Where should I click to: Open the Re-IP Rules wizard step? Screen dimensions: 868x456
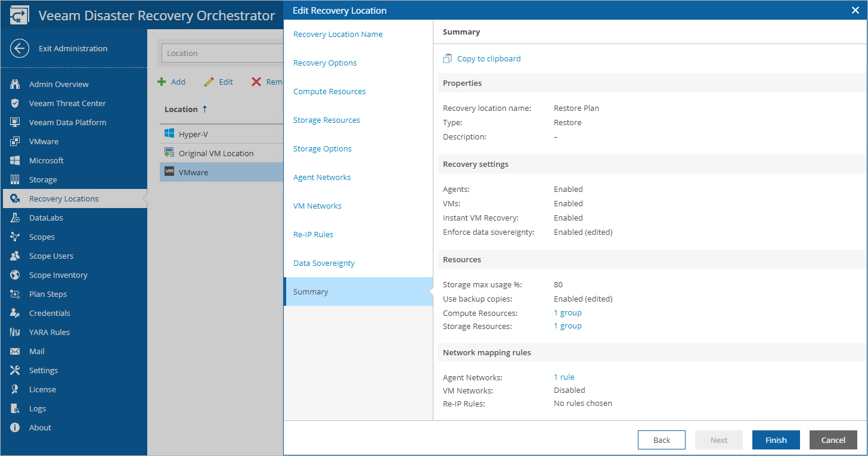[313, 234]
